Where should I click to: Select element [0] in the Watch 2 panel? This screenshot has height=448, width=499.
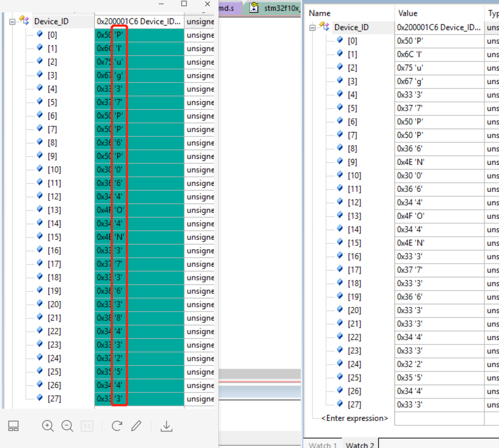[x=352, y=41]
